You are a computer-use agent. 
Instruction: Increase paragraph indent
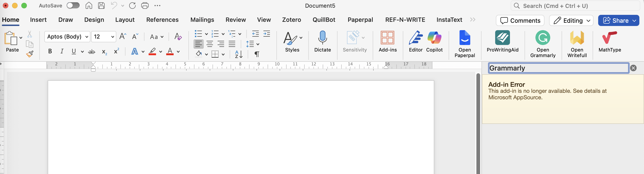tap(266, 34)
